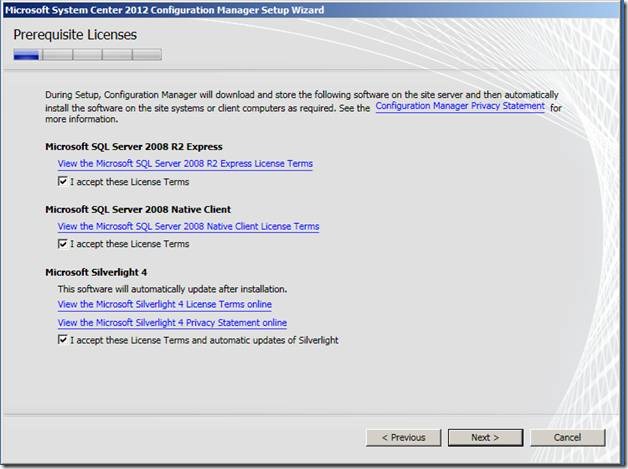
Task: Click the Microsoft SQL Server 2008 R2 Express heading
Action: [134, 147]
